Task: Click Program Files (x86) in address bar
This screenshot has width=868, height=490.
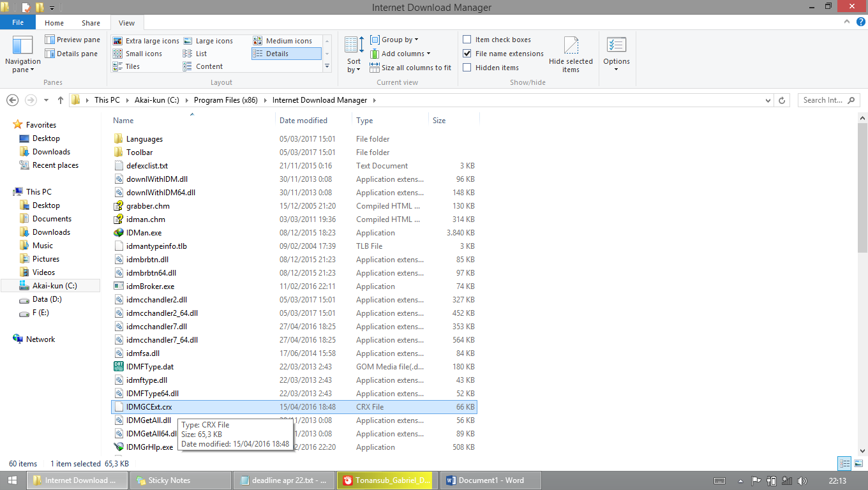Action: pos(225,100)
